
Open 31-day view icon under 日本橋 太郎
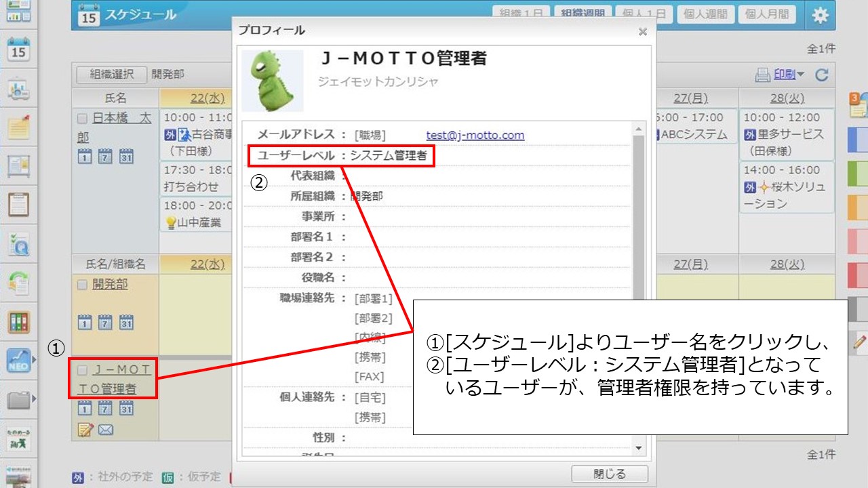pos(126,156)
